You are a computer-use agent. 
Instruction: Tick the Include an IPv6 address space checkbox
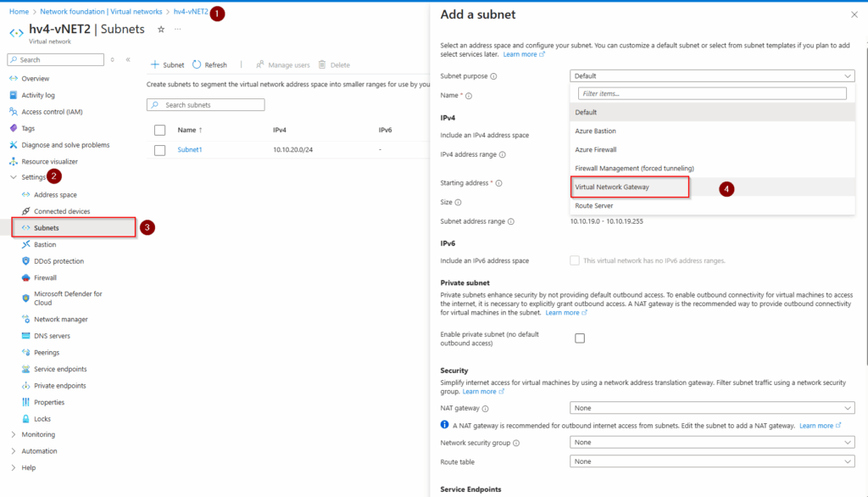(575, 260)
